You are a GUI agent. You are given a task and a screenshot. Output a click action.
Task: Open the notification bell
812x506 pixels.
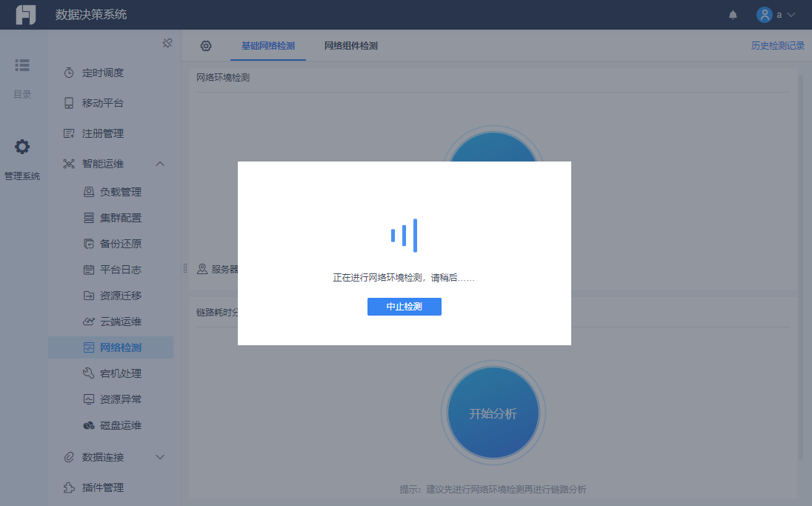coord(733,15)
